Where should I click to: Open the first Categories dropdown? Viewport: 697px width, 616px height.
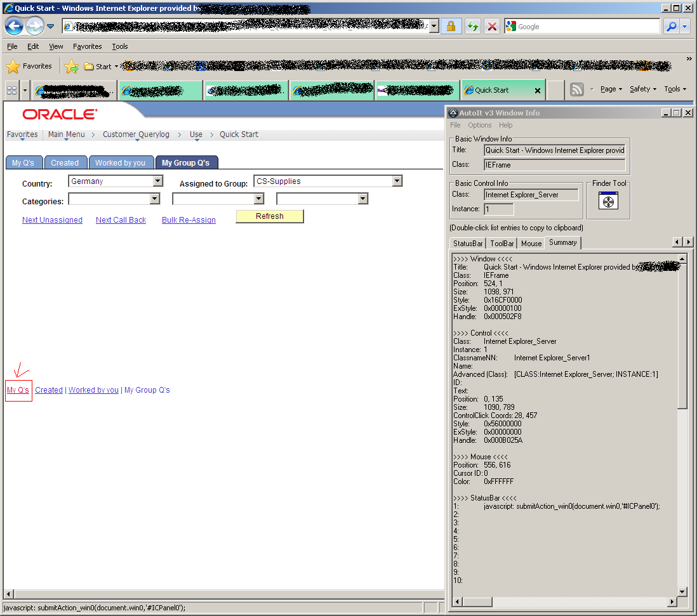click(154, 199)
